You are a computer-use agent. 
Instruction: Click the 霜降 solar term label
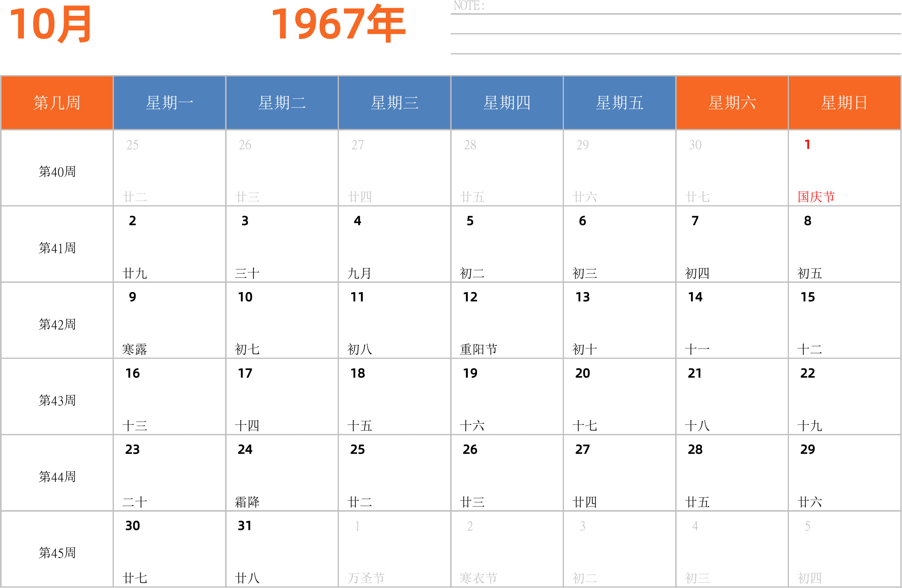click(247, 502)
